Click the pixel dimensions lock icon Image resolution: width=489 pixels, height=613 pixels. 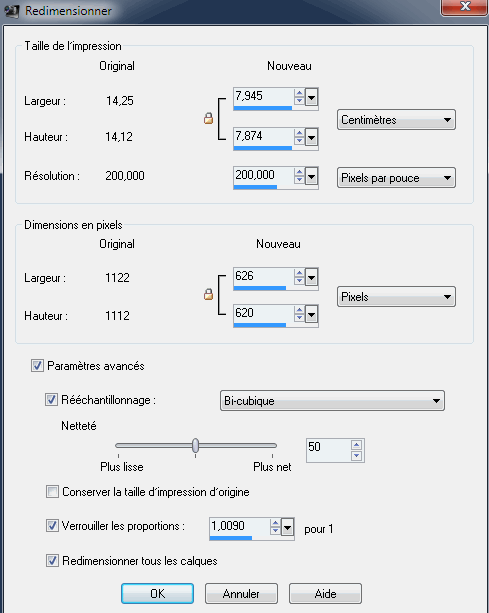pos(208,294)
